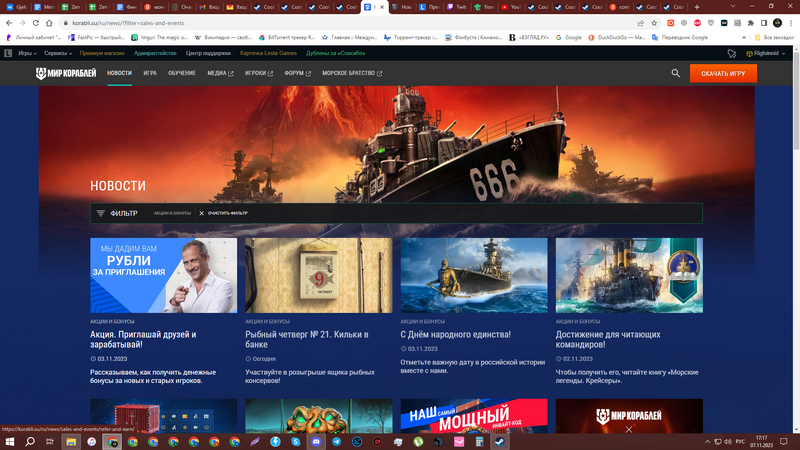Switch to the YouTube browser tab

510,7
